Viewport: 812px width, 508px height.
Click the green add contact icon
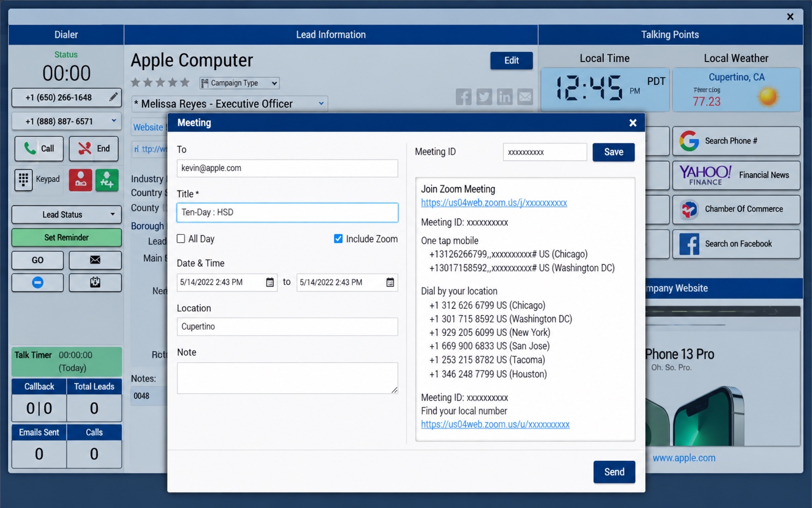[x=107, y=180]
